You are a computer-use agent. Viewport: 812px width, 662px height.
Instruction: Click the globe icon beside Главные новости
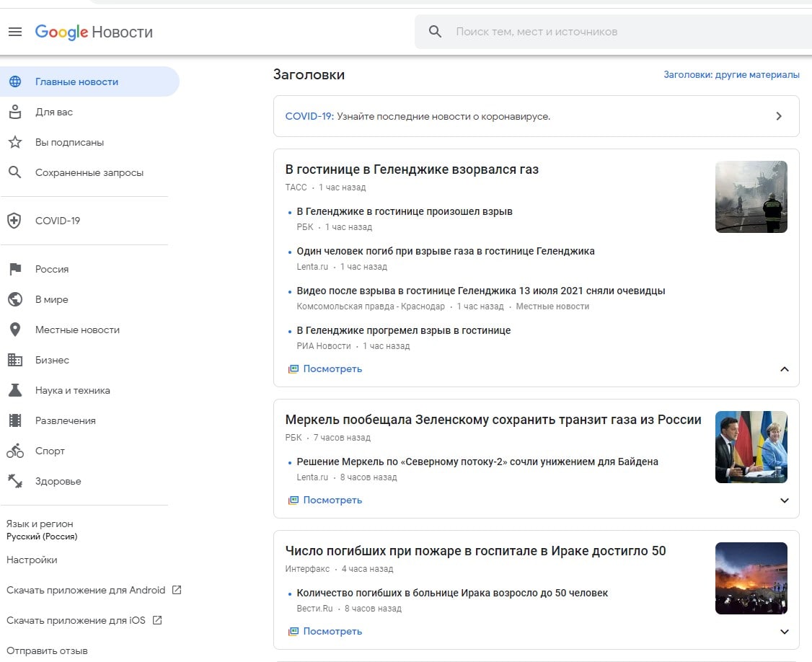[x=15, y=81]
